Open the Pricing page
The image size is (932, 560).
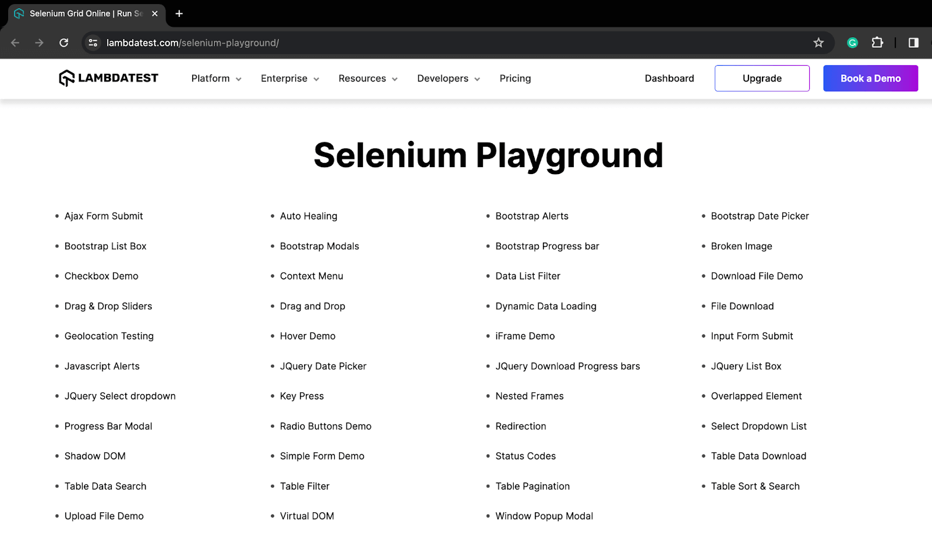[x=515, y=79]
